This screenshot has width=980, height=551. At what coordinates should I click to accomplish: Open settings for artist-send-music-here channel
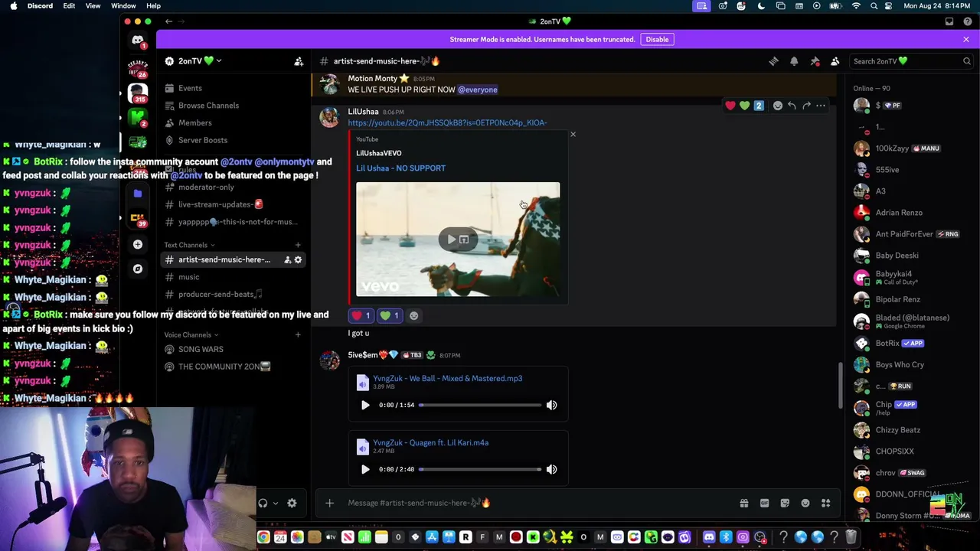coord(298,260)
